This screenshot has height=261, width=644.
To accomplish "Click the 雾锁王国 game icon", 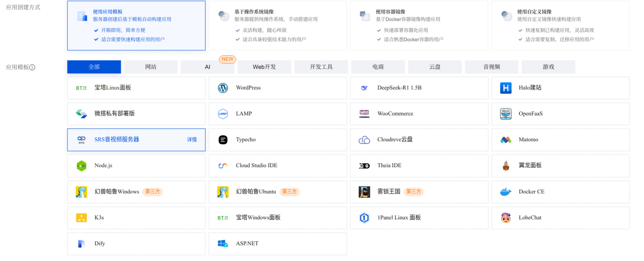I will click(364, 192).
